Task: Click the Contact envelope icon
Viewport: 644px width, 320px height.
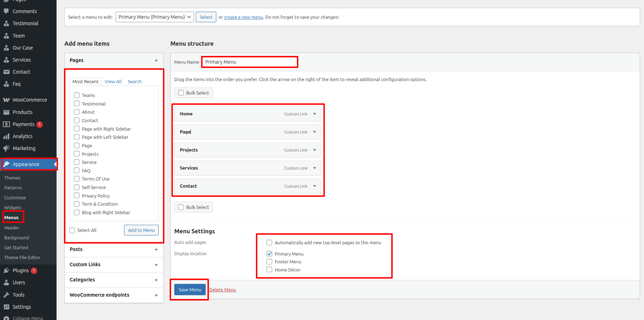Action: point(6,72)
